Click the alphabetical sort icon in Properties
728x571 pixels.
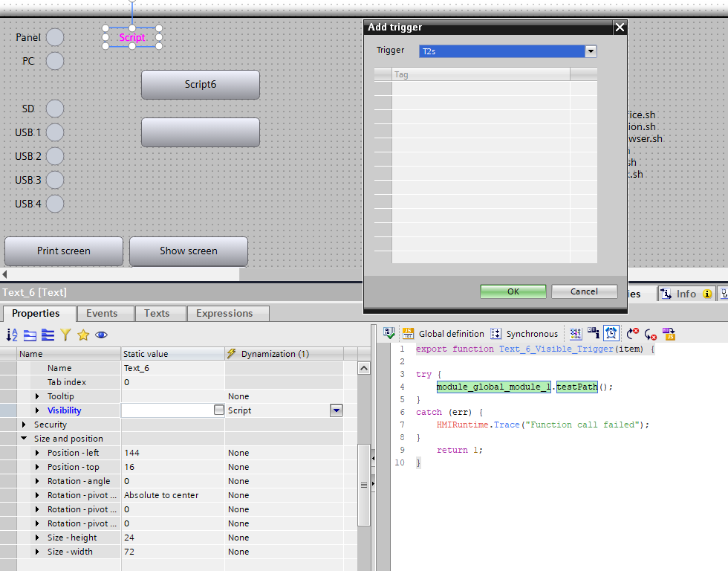coord(12,335)
